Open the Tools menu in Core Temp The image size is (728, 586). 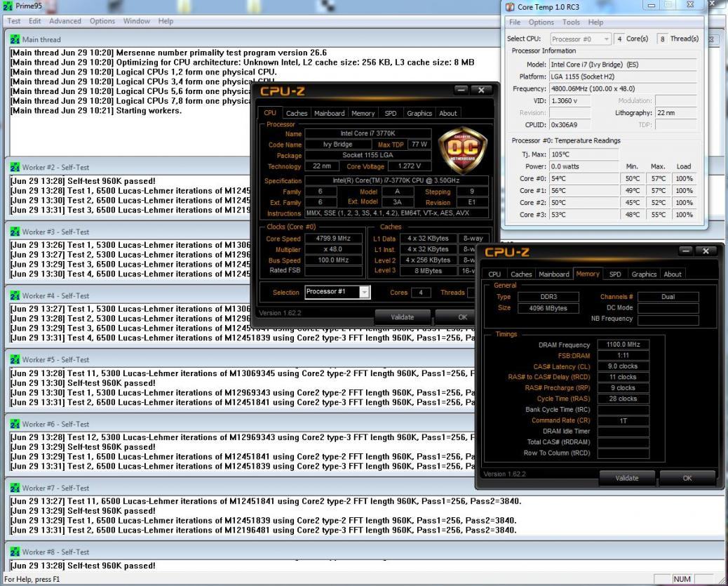571,22
